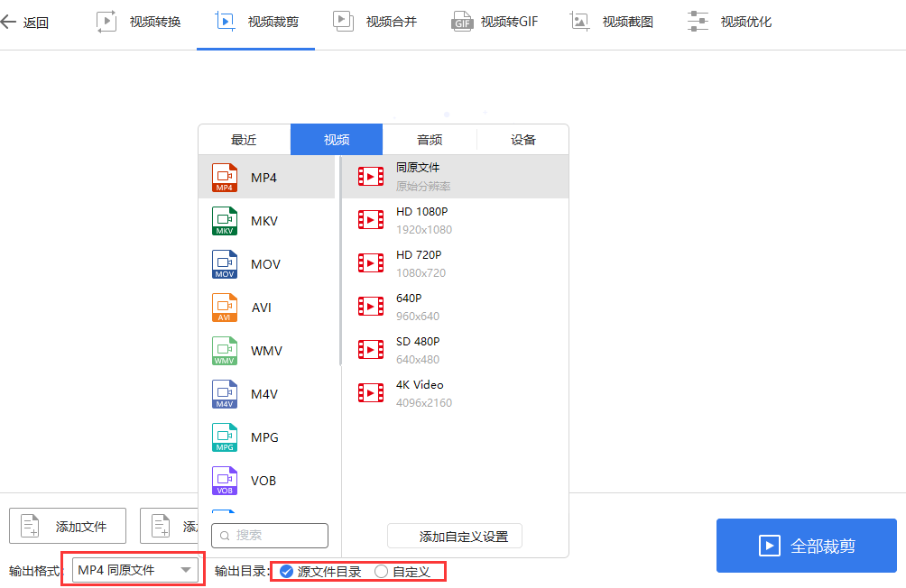Click the 640x480 resolution text
906x588 pixels.
point(418,360)
